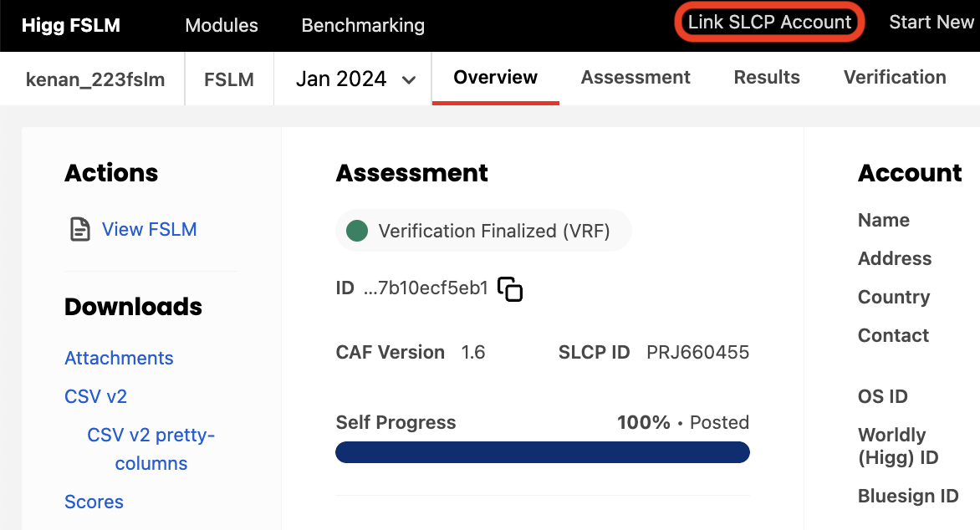
Task: Switch to the Verification tab
Action: click(895, 78)
